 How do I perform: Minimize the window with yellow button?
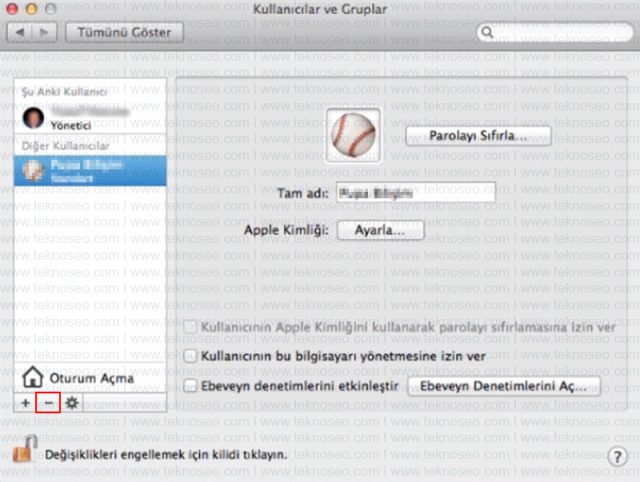pos(31,9)
